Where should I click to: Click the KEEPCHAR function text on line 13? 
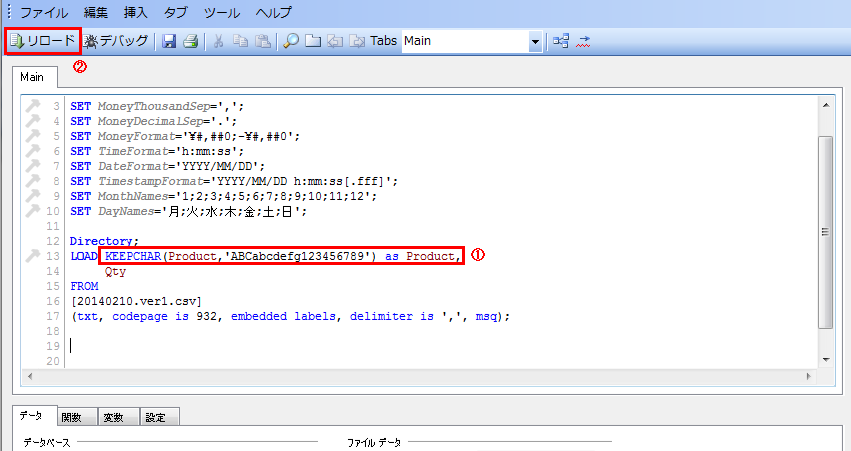click(133, 256)
